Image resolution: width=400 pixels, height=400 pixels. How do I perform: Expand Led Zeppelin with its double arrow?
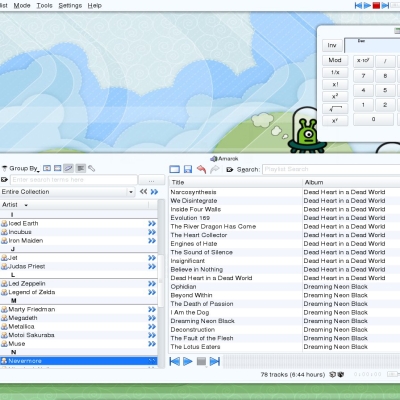152,284
